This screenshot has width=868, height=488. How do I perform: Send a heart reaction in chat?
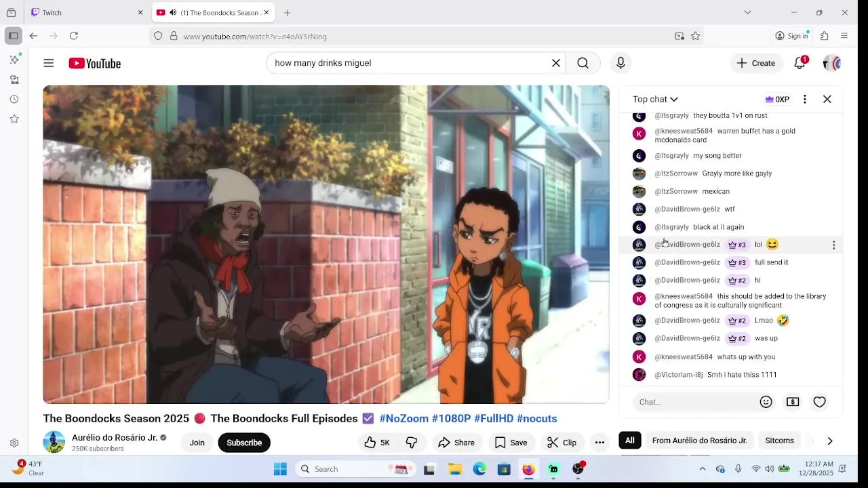pos(820,402)
